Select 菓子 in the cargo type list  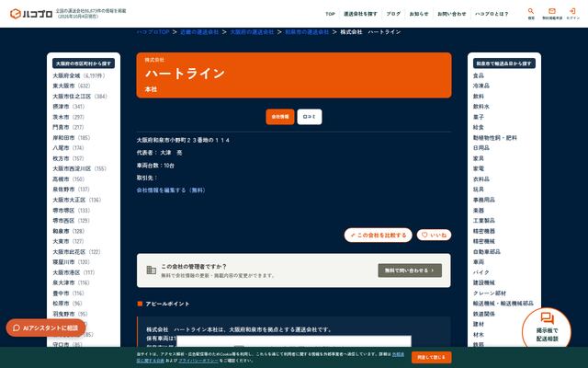(479, 117)
